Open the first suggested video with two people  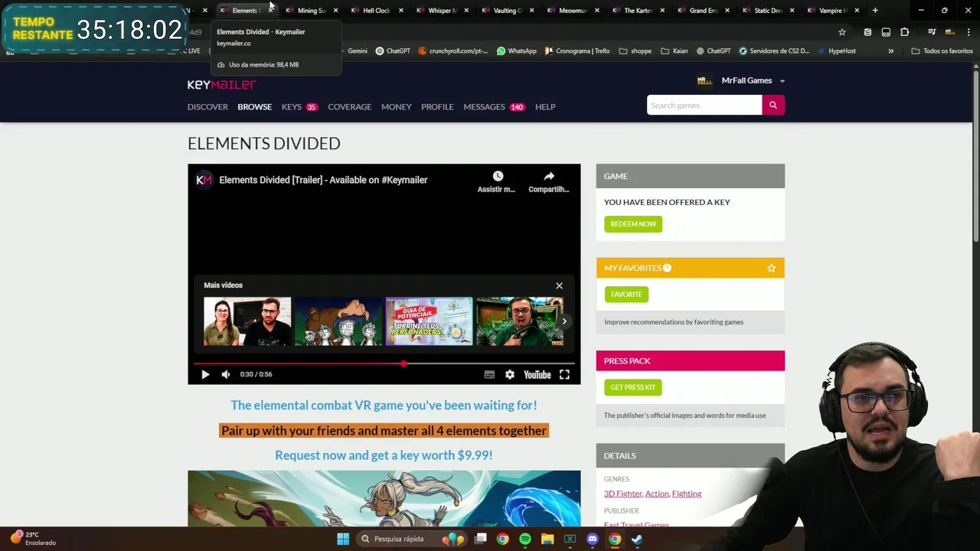point(247,321)
